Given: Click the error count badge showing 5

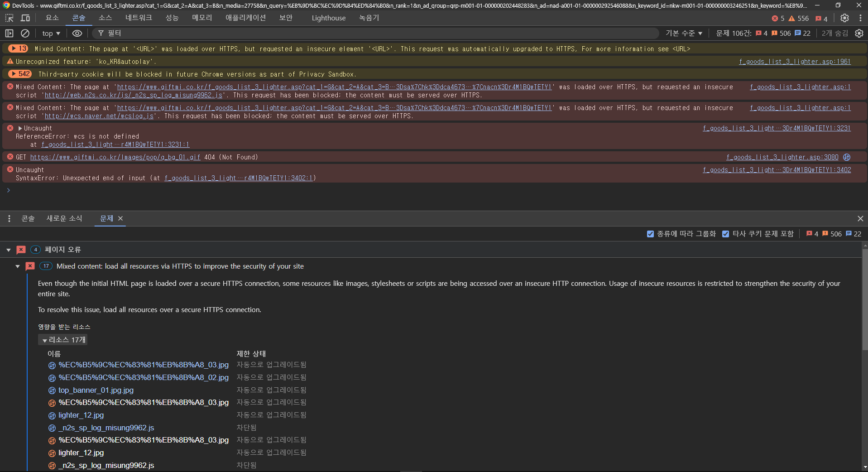Looking at the screenshot, I should click(x=778, y=19).
